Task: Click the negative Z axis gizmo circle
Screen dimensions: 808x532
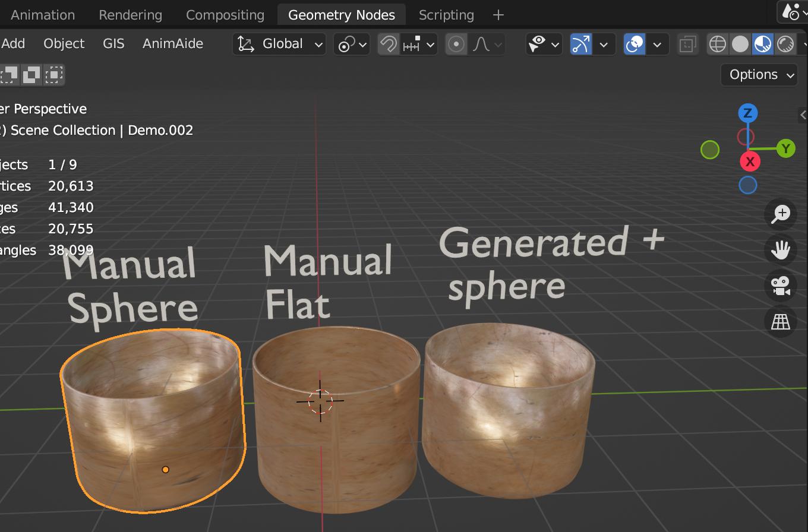Action: click(x=748, y=185)
